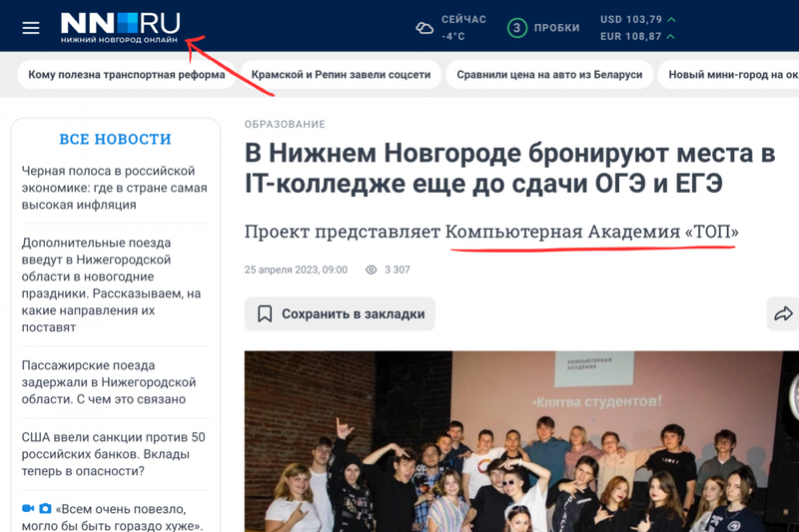Click the subtitle 'Компьютерная Академия «ТОП»'
799x532 pixels.
(x=591, y=232)
